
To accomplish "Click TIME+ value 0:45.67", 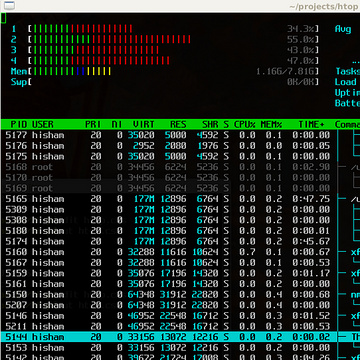I will coord(311,242).
